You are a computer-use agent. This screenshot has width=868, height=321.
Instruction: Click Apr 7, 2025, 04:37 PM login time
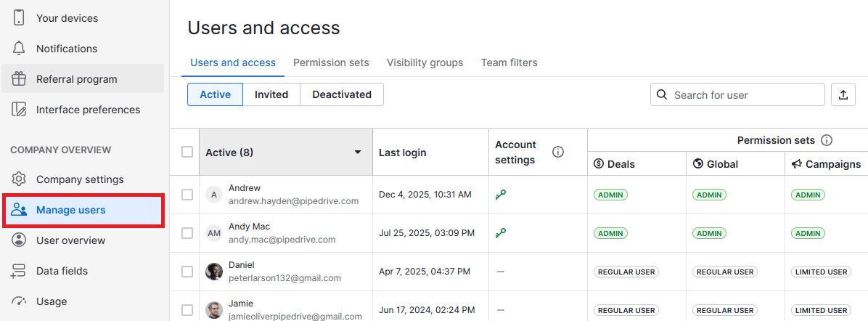[x=425, y=272]
